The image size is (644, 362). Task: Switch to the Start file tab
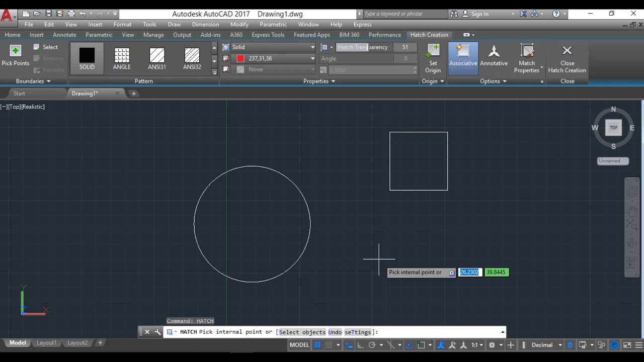[19, 94]
